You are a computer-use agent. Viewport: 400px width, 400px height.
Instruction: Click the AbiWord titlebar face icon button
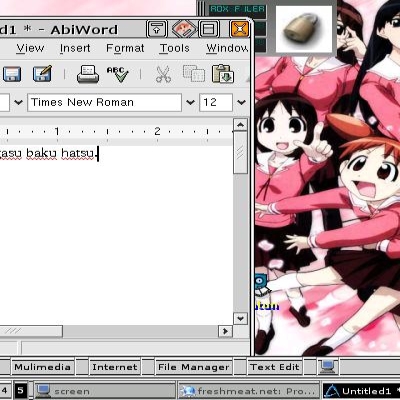pyautogui.click(x=184, y=29)
